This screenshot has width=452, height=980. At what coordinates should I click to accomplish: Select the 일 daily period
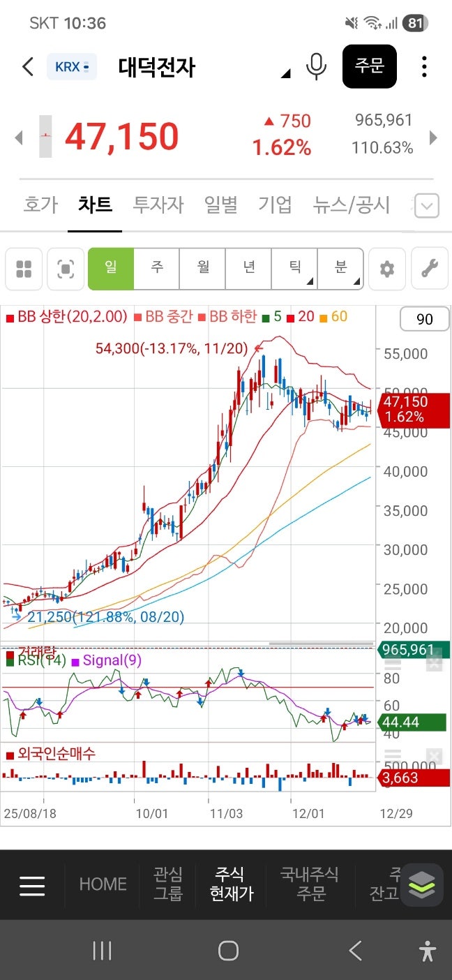[111, 268]
